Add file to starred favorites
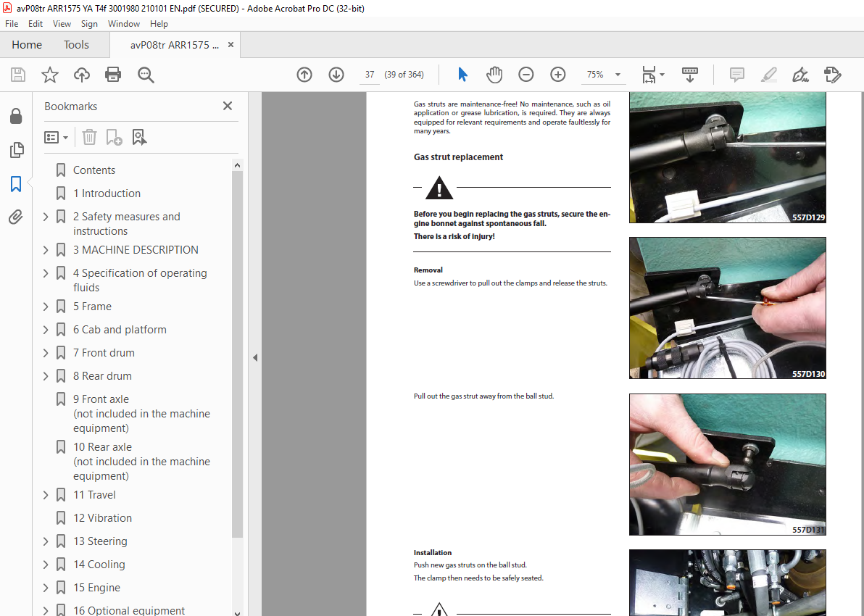864x616 pixels. (x=50, y=75)
